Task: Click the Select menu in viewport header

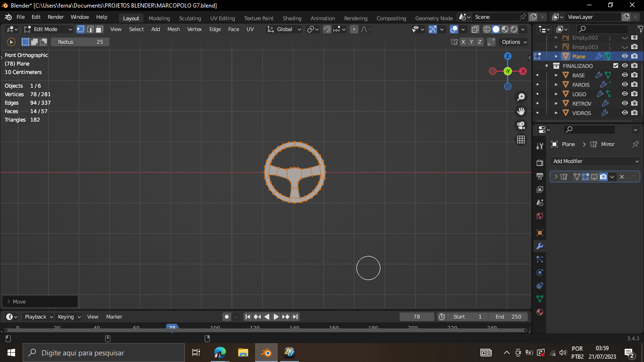Action: click(136, 29)
